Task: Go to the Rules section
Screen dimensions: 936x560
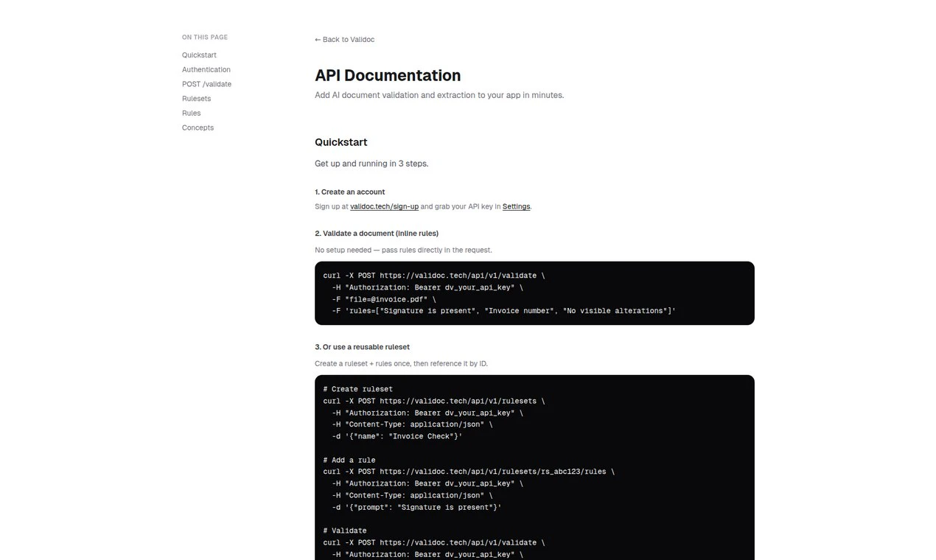Action: click(191, 113)
